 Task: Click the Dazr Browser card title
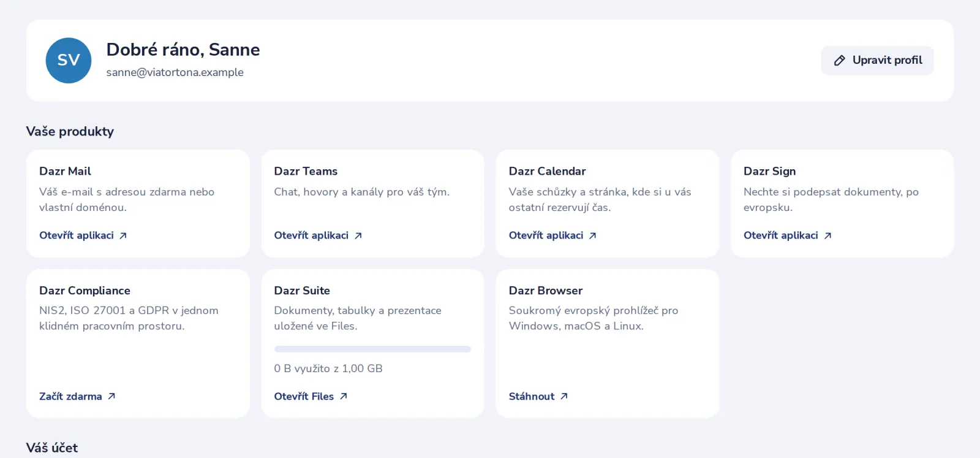point(546,291)
